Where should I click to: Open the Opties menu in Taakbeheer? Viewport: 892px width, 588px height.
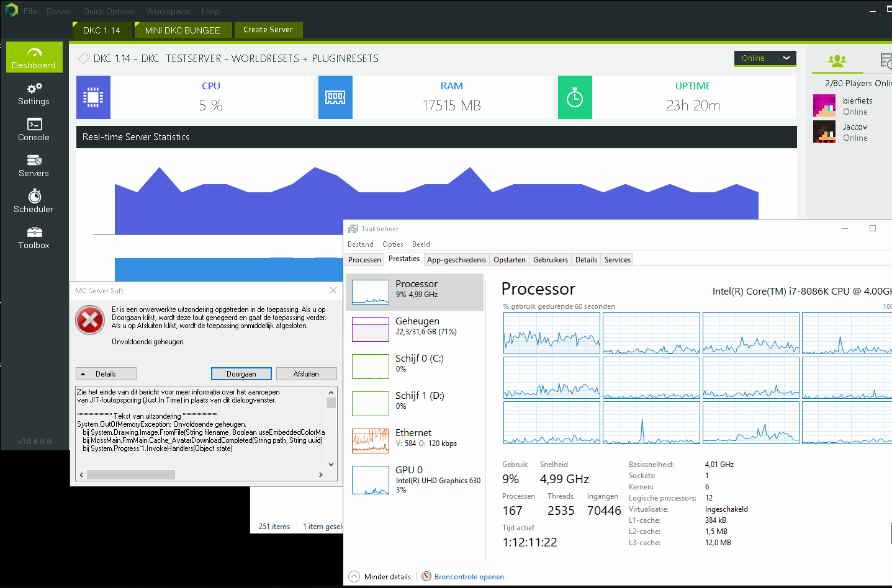point(392,244)
